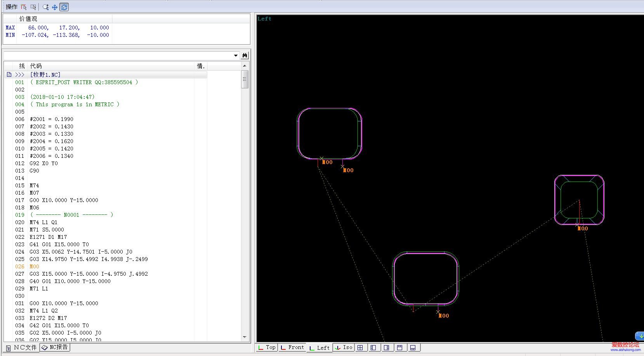The width and height of the screenshot is (644, 356).
Task: Select line 023 G41 G01 X15.0000 T0
Action: pos(106,244)
